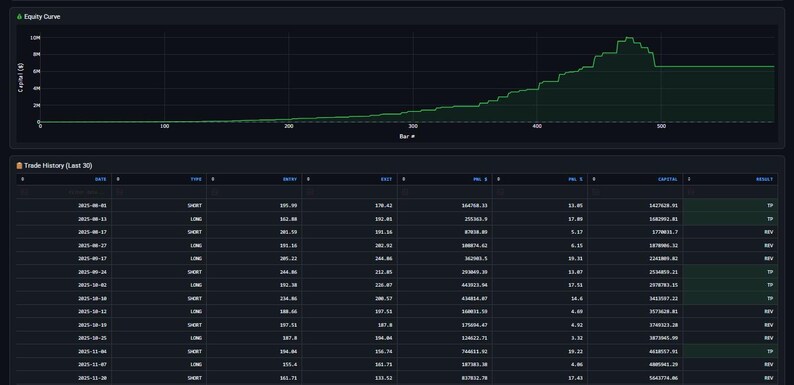The image size is (794, 385).
Task: Select entry price 195.99
Action: click(x=288, y=206)
